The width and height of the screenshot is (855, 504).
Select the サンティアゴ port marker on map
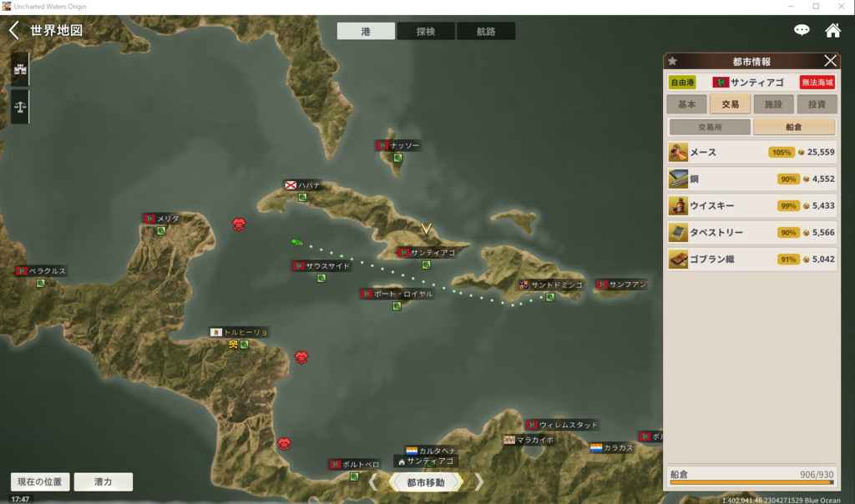pyautogui.click(x=426, y=265)
